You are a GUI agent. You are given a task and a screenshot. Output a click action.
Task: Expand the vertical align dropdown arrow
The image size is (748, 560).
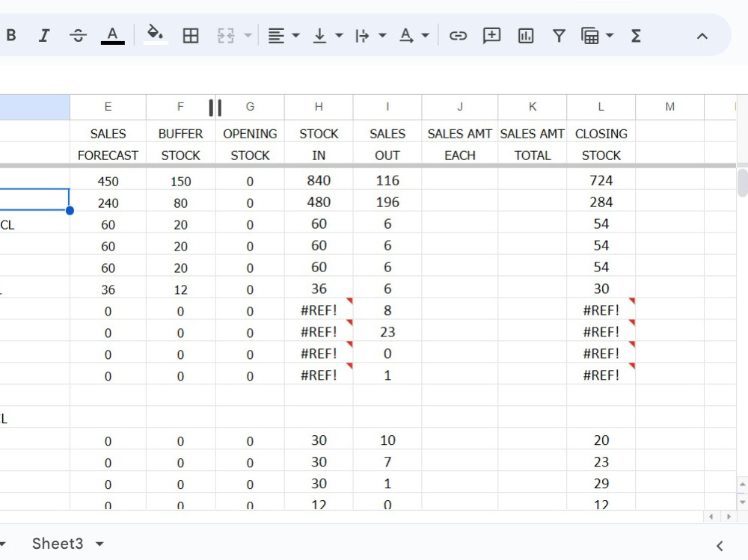(x=339, y=35)
